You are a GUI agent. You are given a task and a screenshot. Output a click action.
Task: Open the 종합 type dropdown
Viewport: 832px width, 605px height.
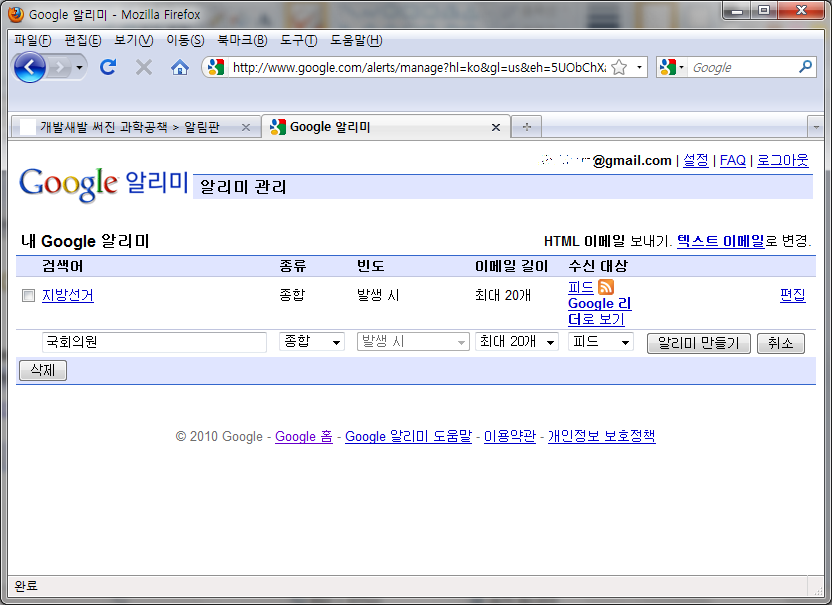(312, 342)
